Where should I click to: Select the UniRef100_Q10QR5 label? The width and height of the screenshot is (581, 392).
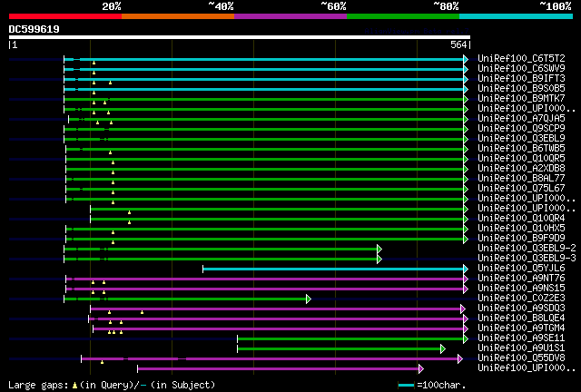click(x=521, y=159)
